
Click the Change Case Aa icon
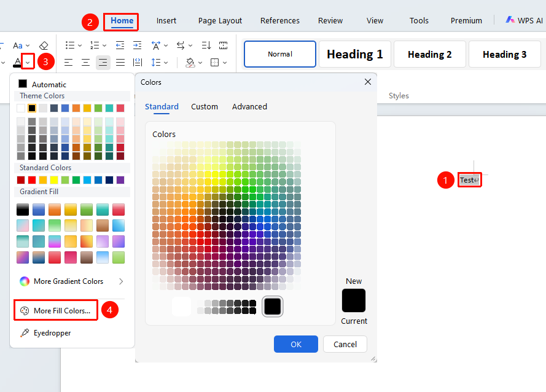[18, 45]
